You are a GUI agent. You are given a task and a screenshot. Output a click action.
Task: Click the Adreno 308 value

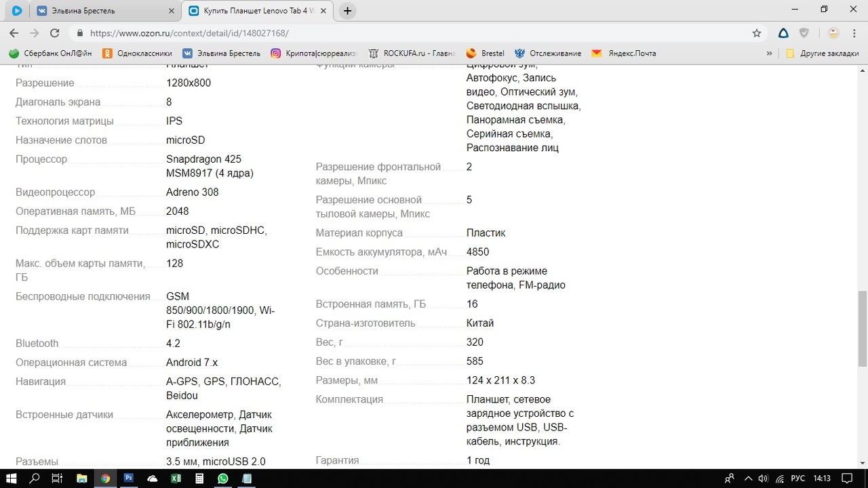click(193, 192)
